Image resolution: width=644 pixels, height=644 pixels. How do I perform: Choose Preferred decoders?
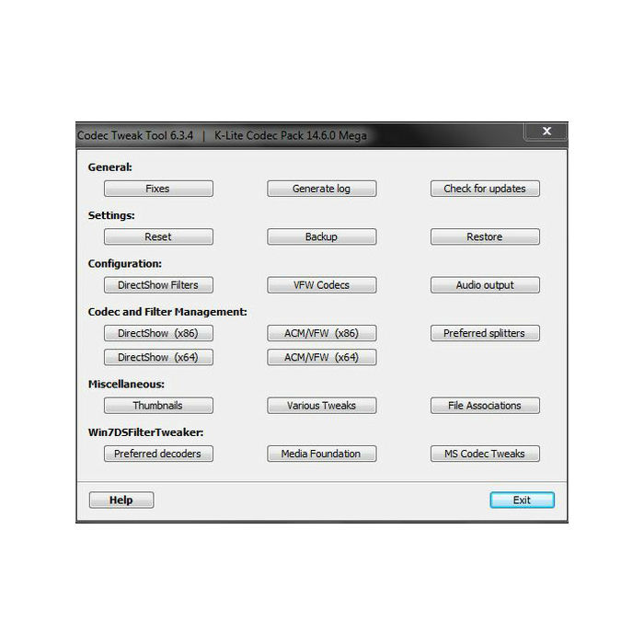pos(158,454)
